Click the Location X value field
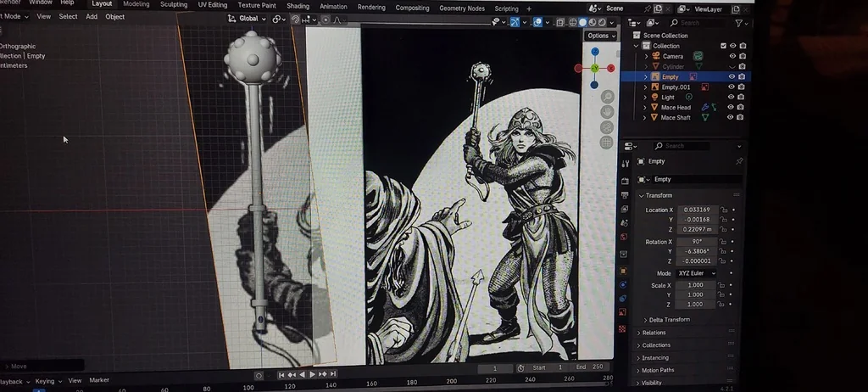This screenshot has width=868, height=392. click(x=696, y=210)
